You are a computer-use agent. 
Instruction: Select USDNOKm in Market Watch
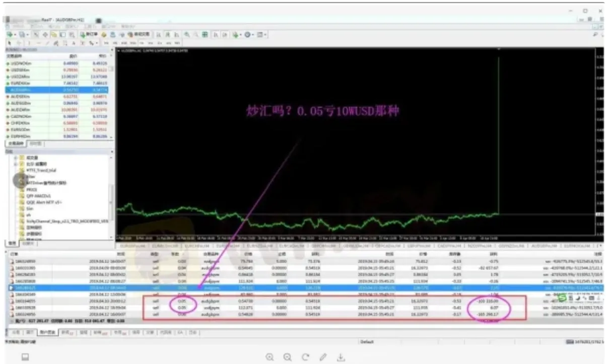[56, 64]
